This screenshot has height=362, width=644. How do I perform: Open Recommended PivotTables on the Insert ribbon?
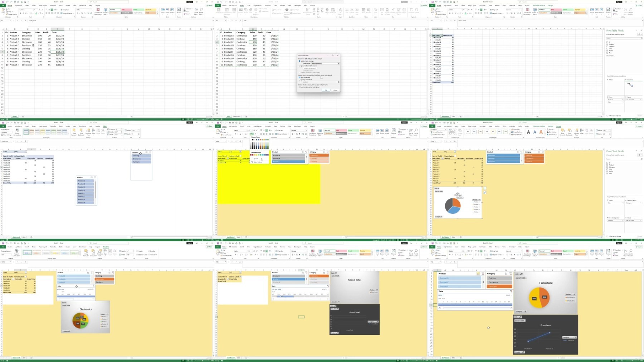click(227, 11)
